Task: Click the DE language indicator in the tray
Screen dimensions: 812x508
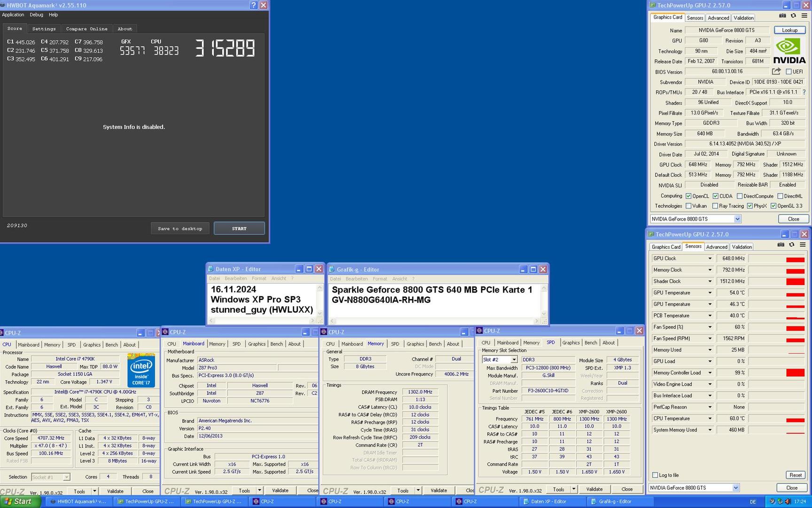Action: [x=753, y=502]
